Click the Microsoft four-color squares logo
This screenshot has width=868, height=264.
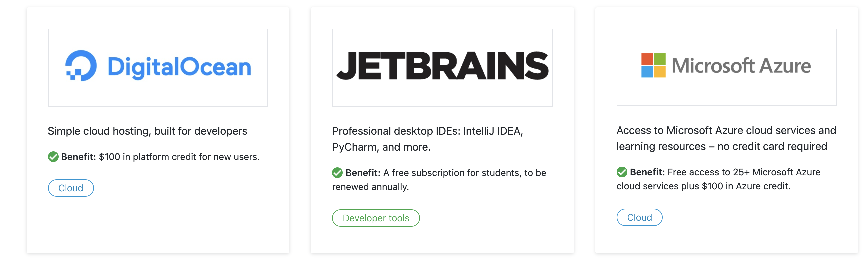pyautogui.click(x=653, y=65)
